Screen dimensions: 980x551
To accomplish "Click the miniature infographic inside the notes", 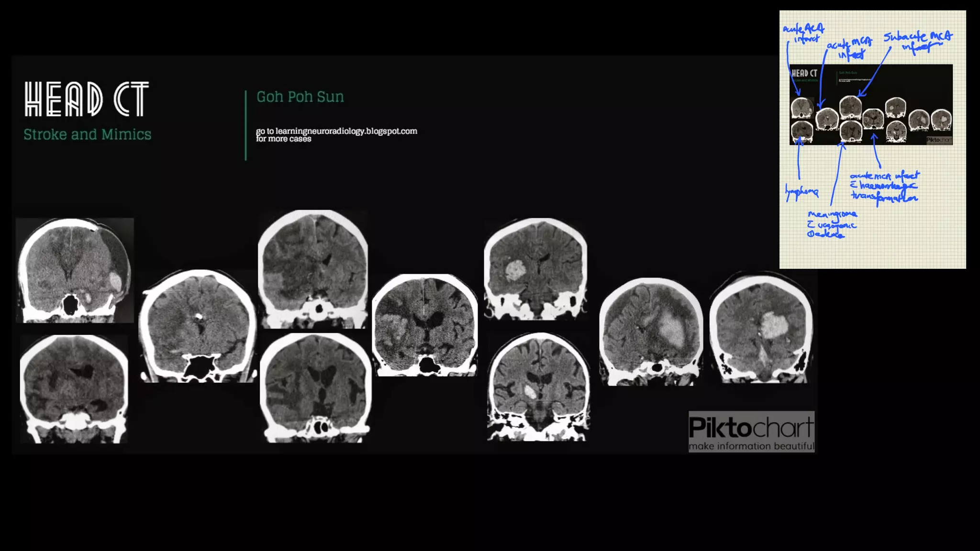I will pyautogui.click(x=871, y=104).
